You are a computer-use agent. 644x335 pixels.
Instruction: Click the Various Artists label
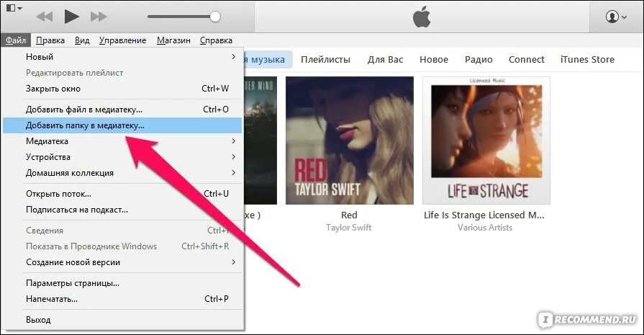click(x=485, y=228)
